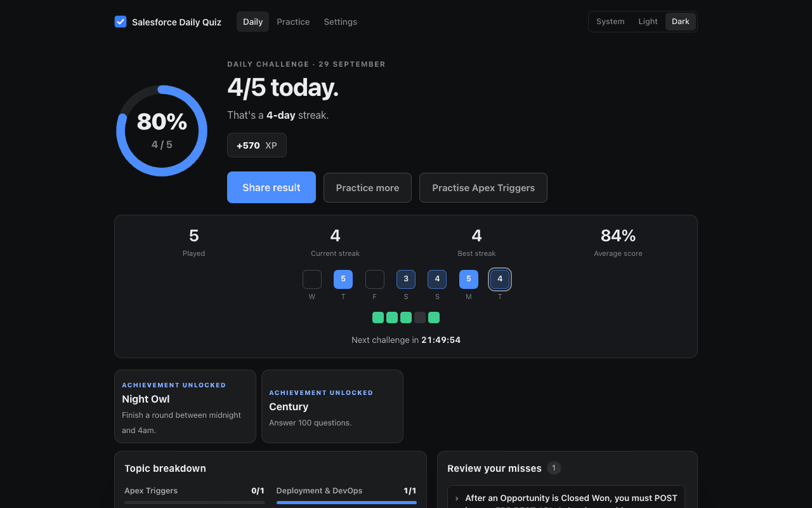The image size is (812, 508).
Task: Click "DAILY CHALLENGE · 29 SEPTEMBER" label
Action: point(306,64)
